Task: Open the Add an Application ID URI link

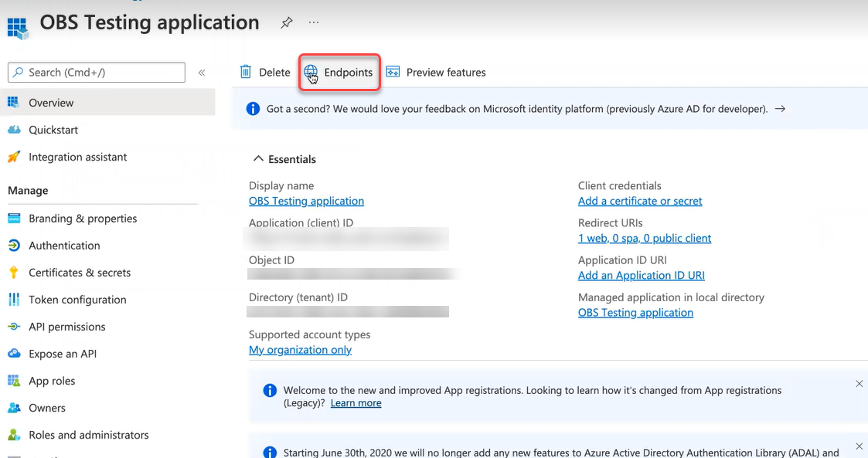Action: coord(641,275)
